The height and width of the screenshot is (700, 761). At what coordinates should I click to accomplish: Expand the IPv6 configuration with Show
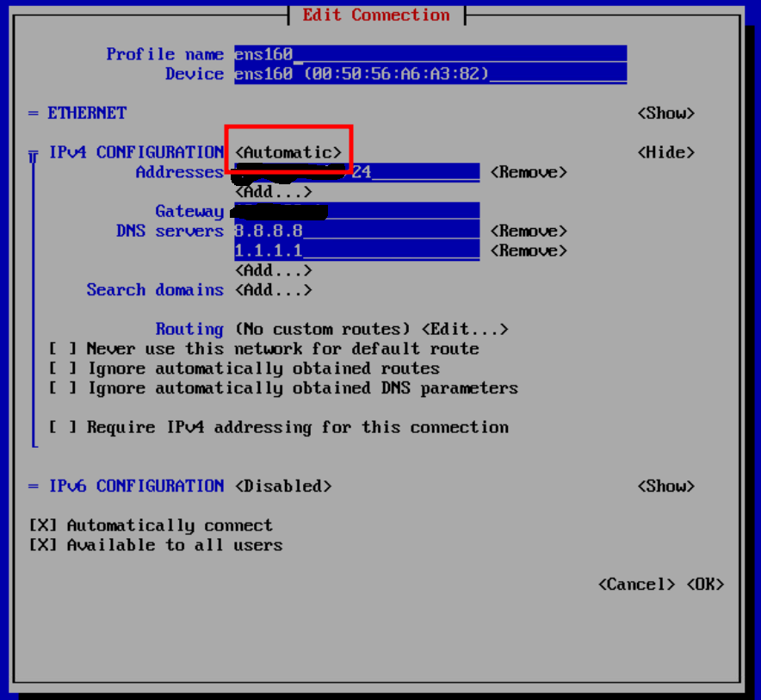665,486
